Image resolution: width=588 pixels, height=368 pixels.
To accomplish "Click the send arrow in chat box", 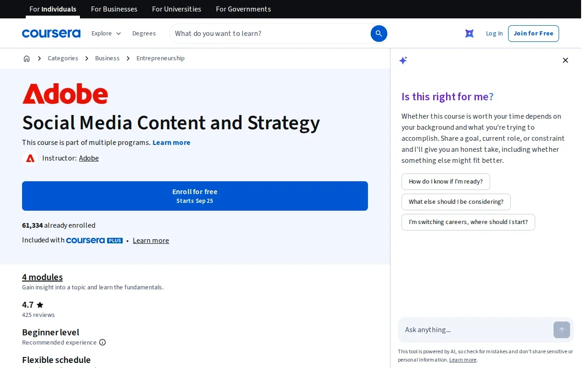I will [x=562, y=330].
